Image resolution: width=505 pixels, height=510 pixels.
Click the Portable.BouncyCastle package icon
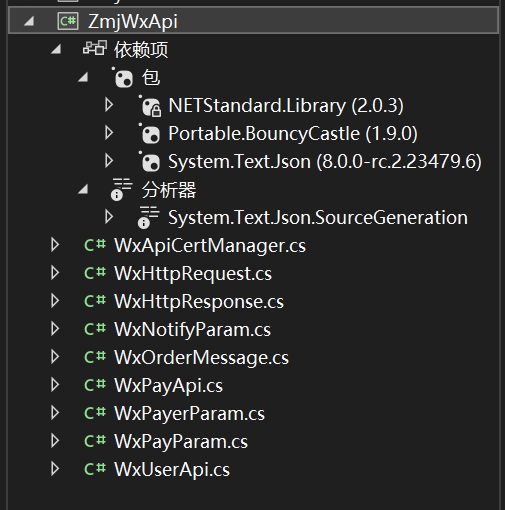pos(149,134)
